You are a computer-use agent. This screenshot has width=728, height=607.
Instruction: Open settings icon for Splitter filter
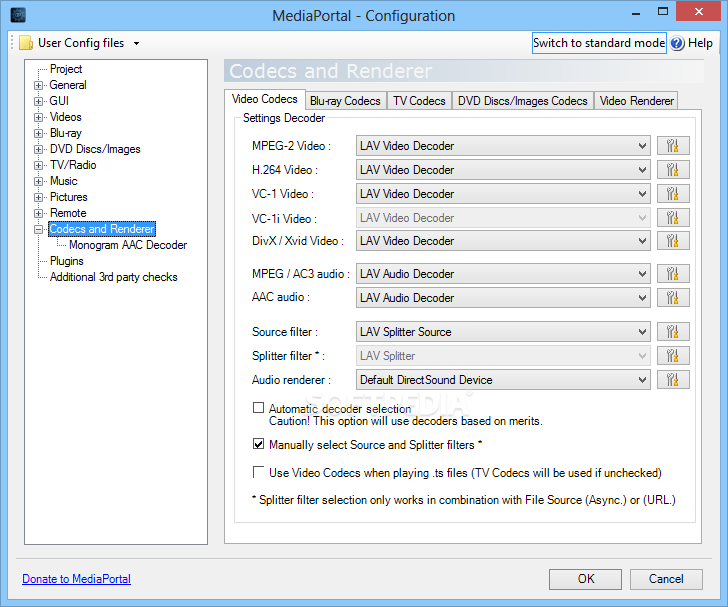coord(673,356)
